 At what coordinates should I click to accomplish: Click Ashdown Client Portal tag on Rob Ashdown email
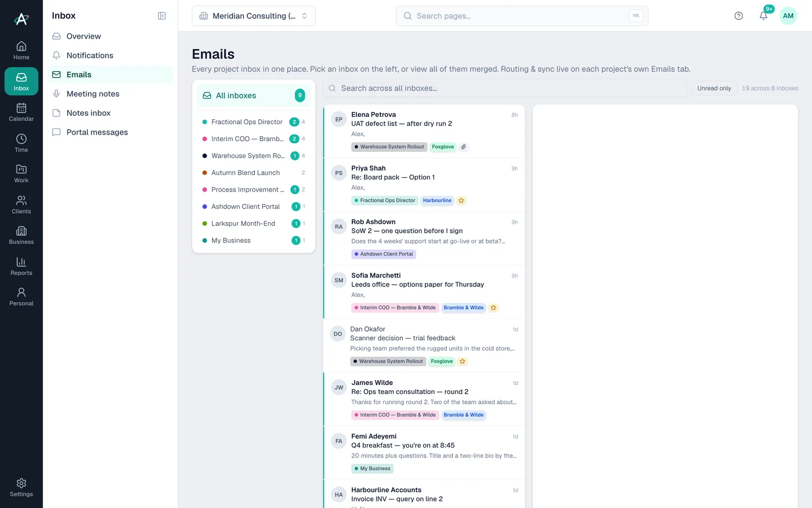pyautogui.click(x=384, y=254)
